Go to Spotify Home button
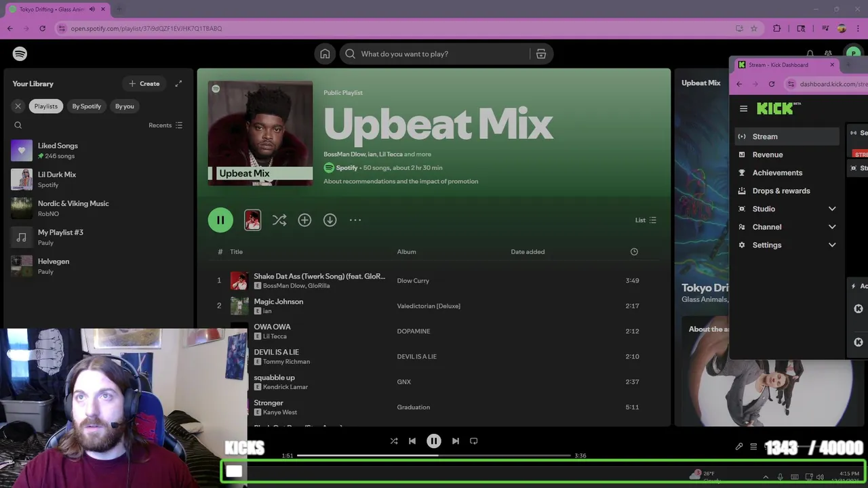Image resolution: width=868 pixels, height=488 pixels. click(x=325, y=54)
